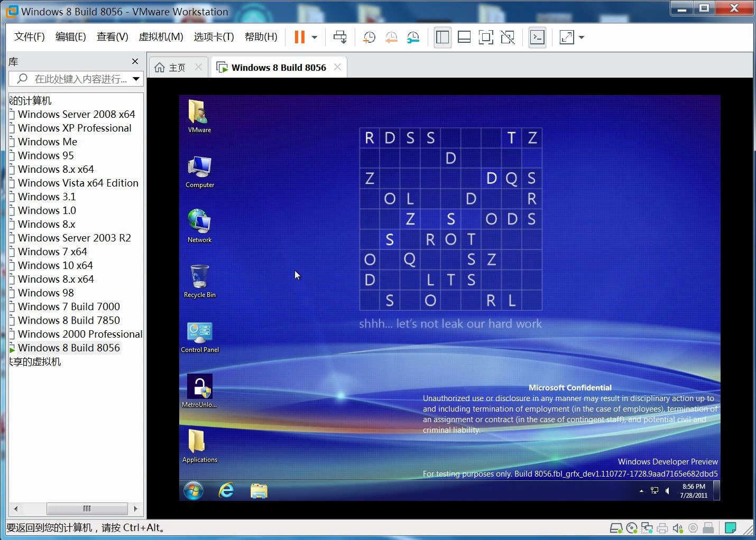
Task: Click the sound card status icon
Action: [x=678, y=528]
